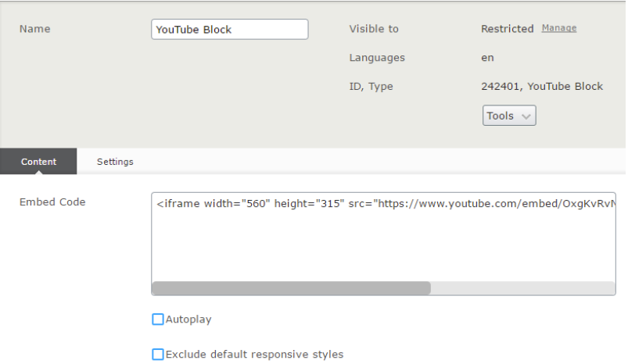Click the Languages label

point(377,58)
